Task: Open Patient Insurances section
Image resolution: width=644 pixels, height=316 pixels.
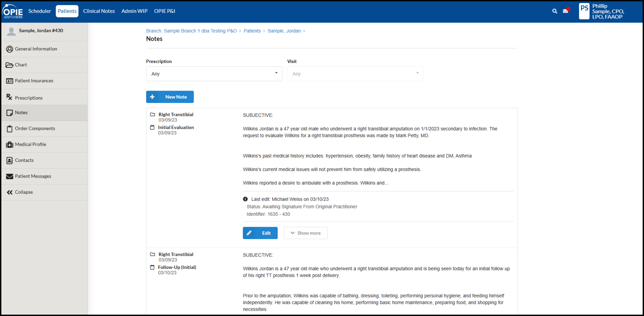Action: 44,81
